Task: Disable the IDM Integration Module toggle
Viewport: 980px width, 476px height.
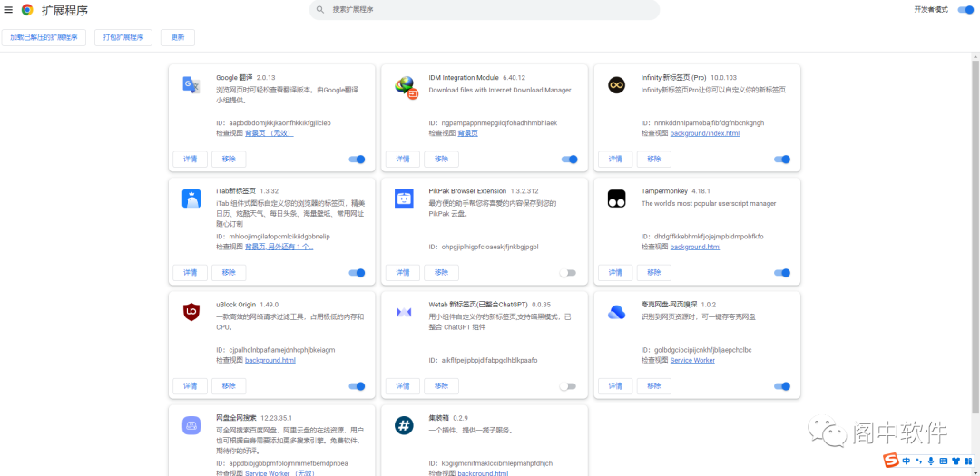Action: pos(569,160)
